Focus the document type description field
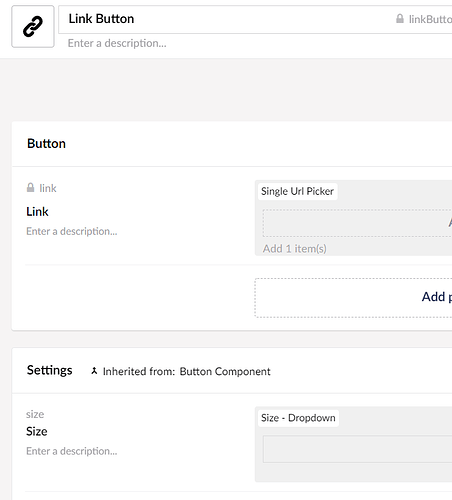The height and width of the screenshot is (500, 452). (117, 43)
